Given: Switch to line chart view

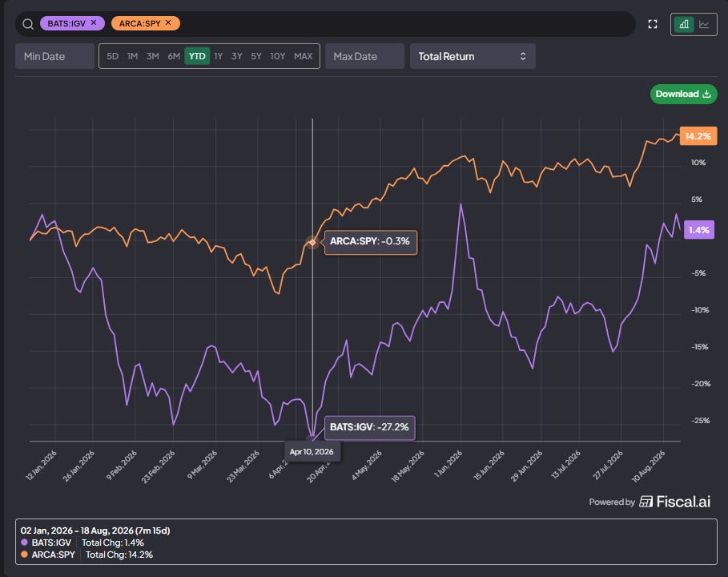Looking at the screenshot, I should point(704,24).
